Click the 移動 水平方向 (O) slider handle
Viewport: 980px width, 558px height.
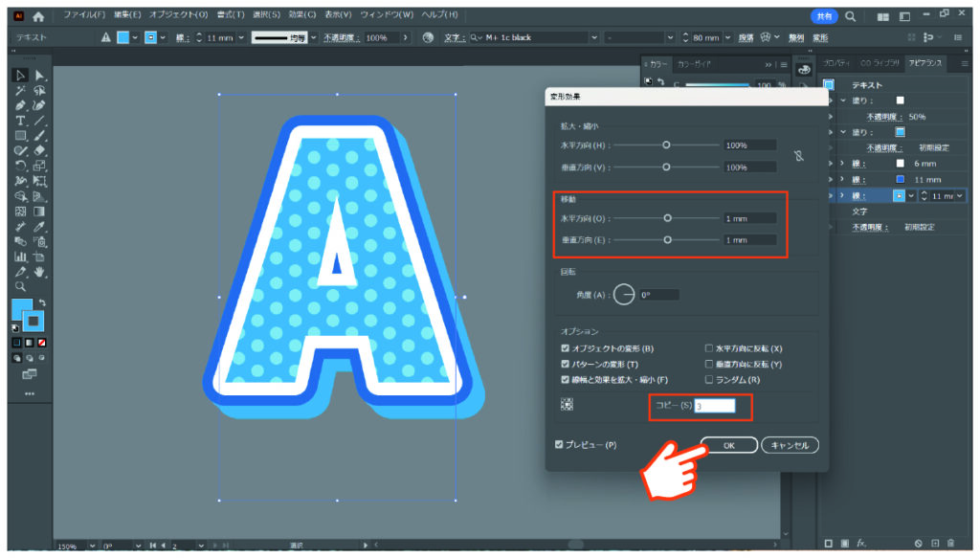tap(667, 217)
